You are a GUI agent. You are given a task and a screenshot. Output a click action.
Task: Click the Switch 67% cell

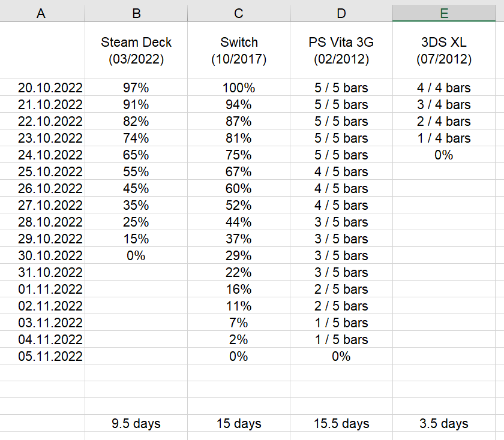click(x=239, y=171)
